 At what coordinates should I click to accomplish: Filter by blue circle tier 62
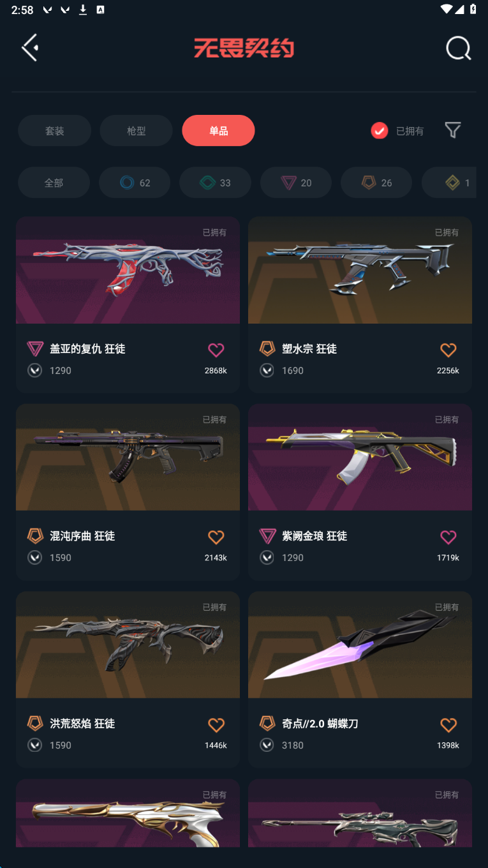[135, 183]
